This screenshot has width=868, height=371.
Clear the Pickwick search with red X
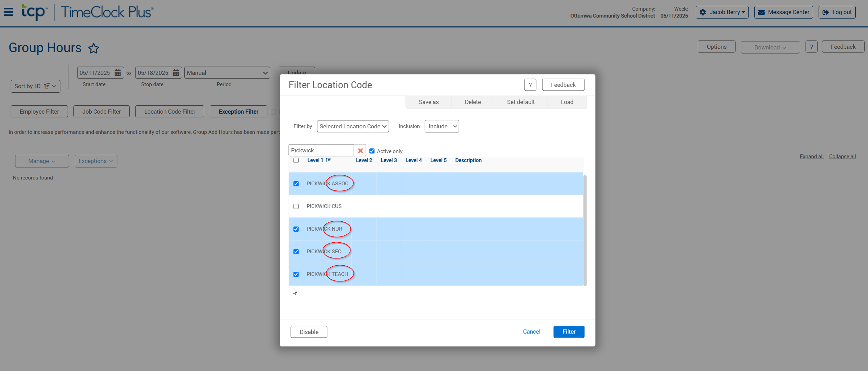pyautogui.click(x=360, y=150)
